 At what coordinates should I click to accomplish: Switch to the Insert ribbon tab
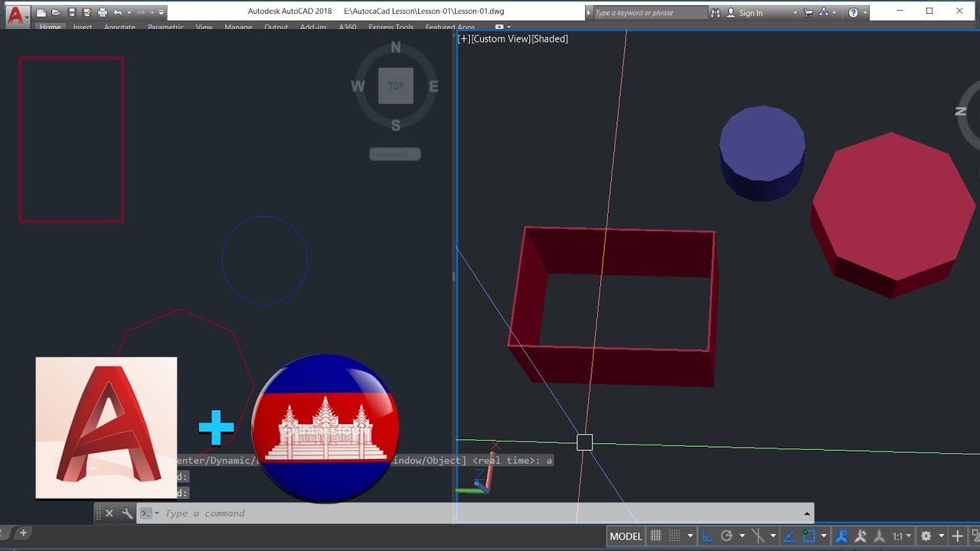pos(83,28)
